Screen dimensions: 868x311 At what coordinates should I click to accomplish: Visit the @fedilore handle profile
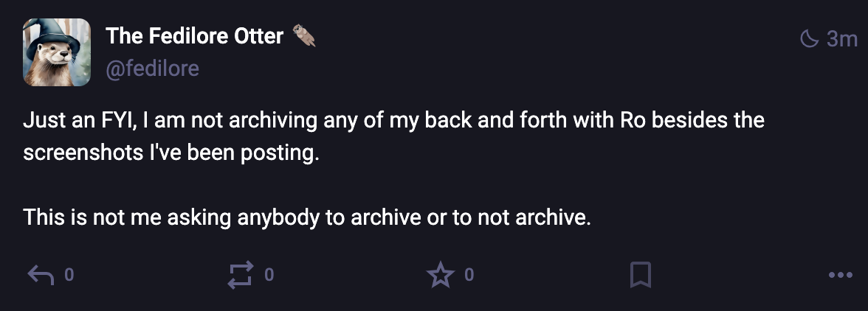click(x=152, y=69)
